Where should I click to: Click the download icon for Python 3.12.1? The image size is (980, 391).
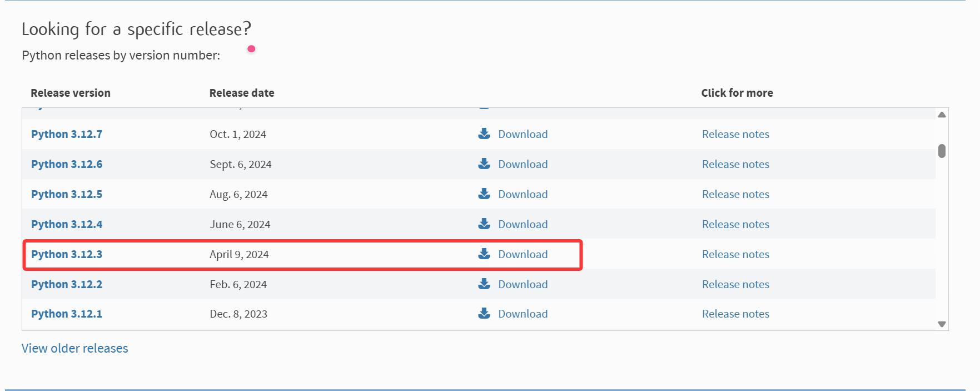click(484, 313)
